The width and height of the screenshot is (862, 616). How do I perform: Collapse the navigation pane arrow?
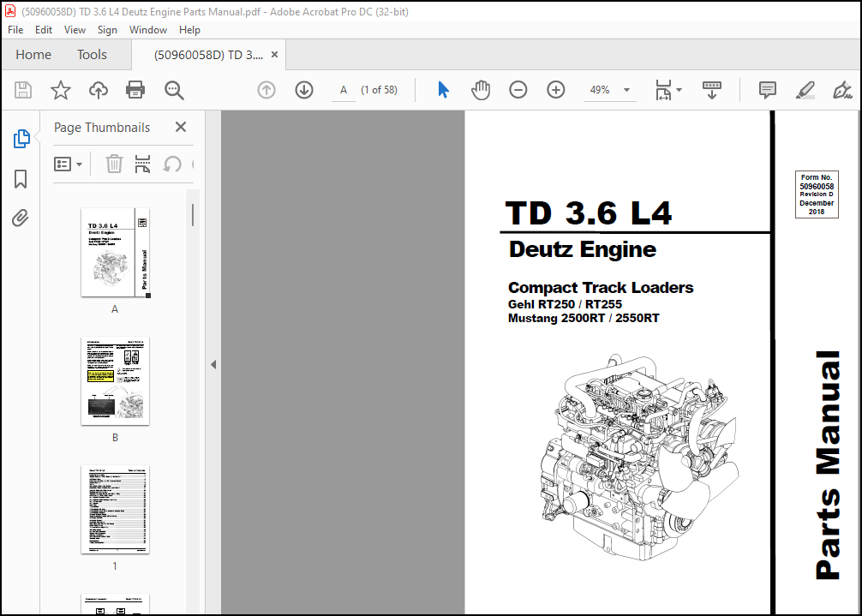pos(213,364)
